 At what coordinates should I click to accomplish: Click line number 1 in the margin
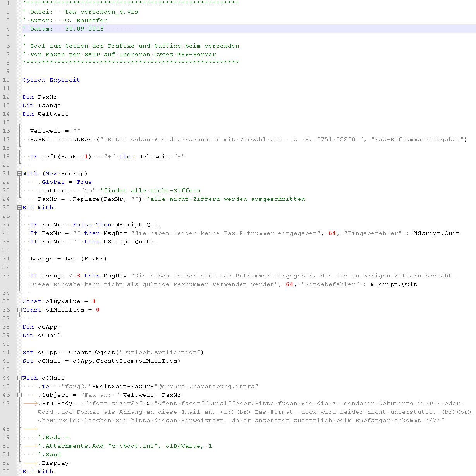tap(8, 3)
